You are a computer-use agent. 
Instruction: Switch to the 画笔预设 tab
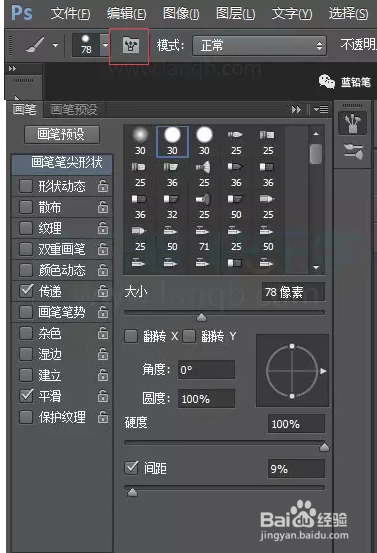pos(74,109)
